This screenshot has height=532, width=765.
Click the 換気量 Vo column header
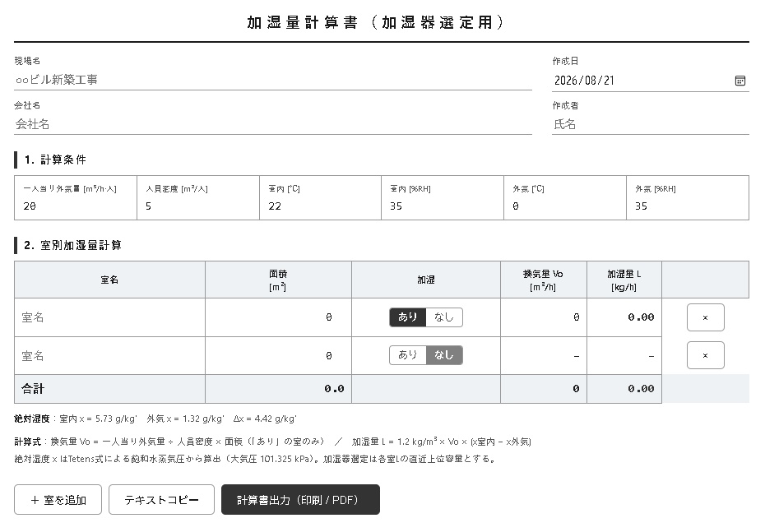[x=544, y=280]
